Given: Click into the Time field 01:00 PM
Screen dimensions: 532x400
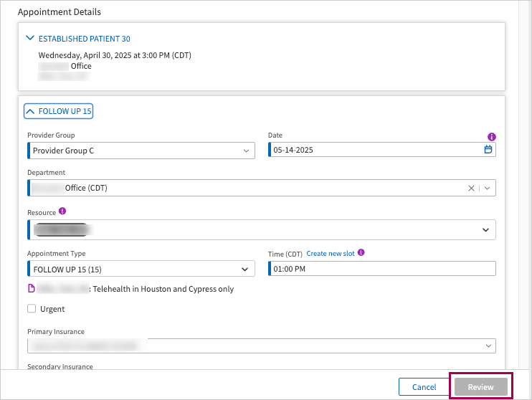Looking at the screenshot, I should (x=380, y=269).
